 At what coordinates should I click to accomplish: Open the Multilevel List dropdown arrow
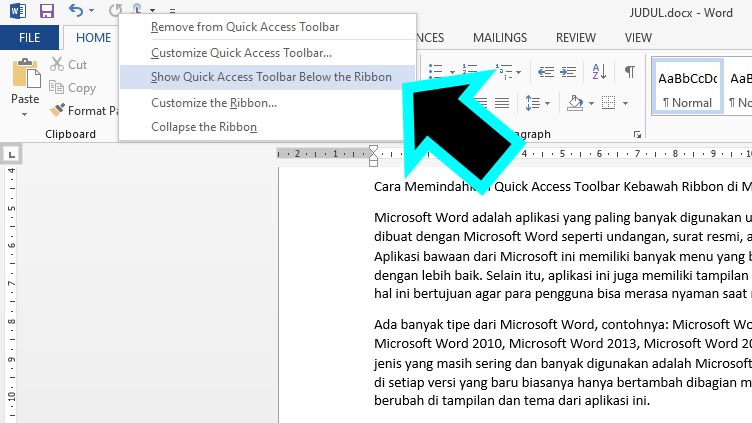click(518, 72)
